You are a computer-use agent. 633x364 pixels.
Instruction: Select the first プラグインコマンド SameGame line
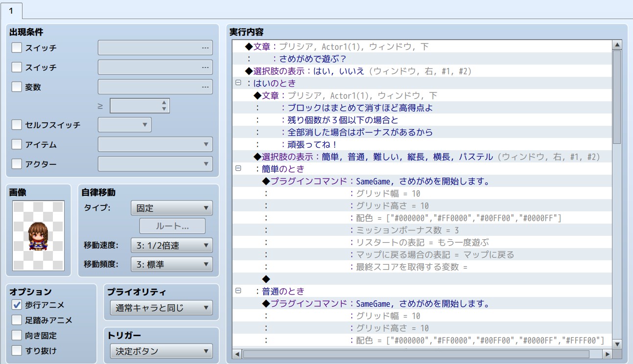click(x=376, y=181)
